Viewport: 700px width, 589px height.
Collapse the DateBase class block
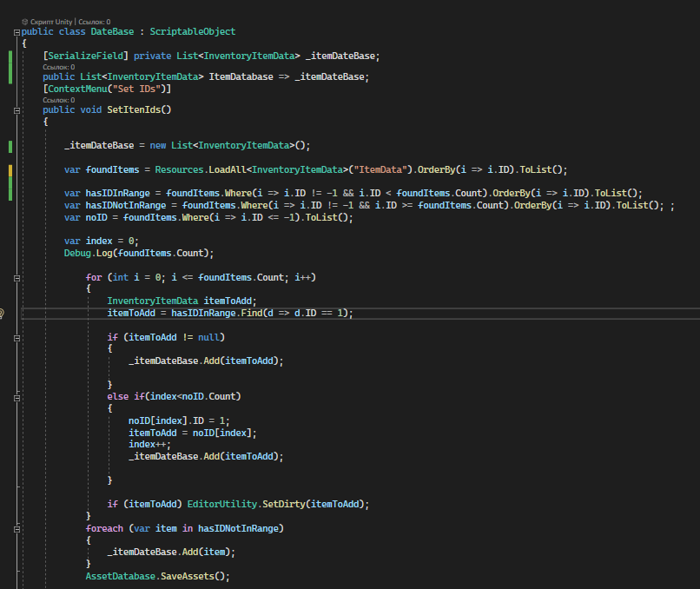(17, 32)
